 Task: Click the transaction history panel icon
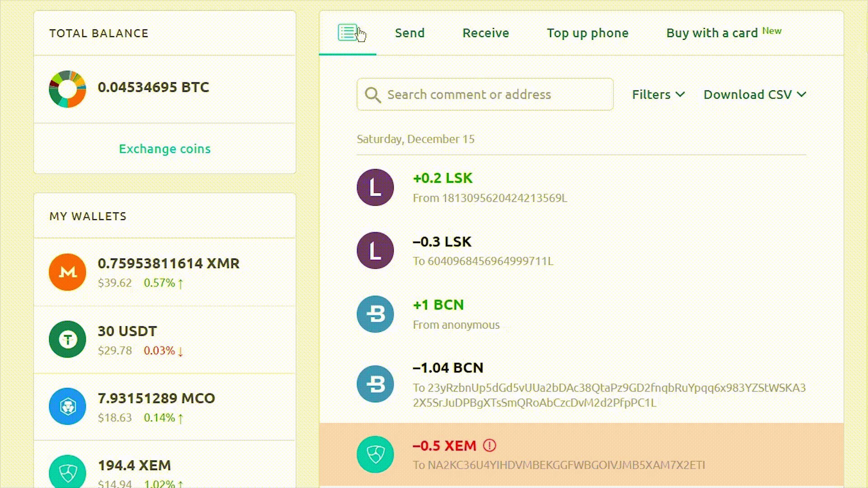[x=348, y=32]
